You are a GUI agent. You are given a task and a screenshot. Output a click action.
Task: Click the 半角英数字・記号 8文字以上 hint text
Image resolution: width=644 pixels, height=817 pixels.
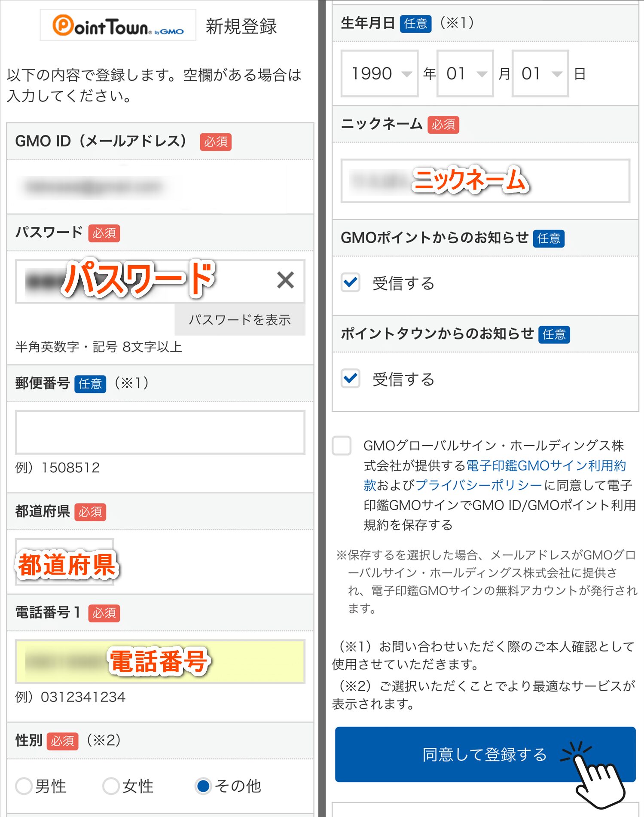click(x=99, y=346)
